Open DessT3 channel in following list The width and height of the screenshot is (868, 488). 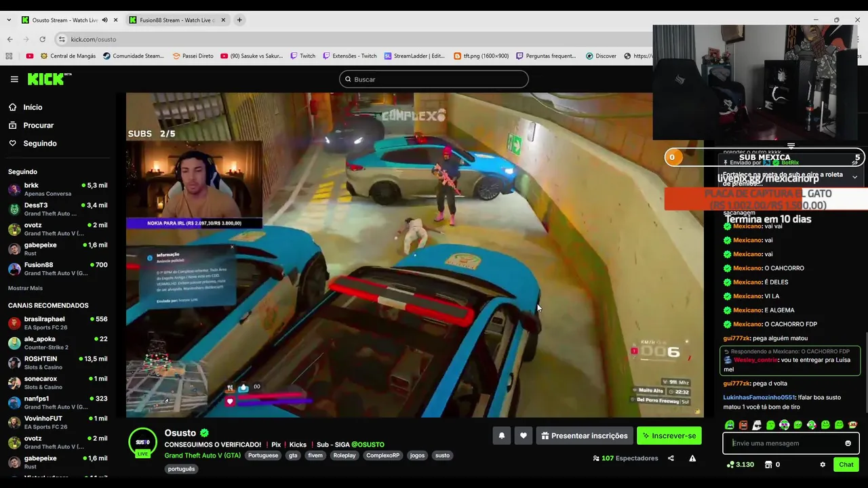[58, 209]
